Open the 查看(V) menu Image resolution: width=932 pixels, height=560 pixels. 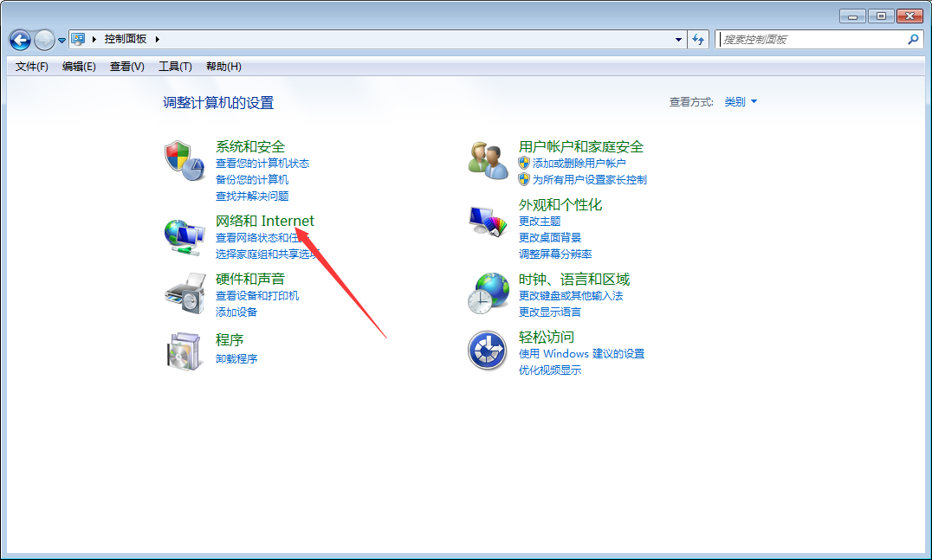pyautogui.click(x=126, y=66)
